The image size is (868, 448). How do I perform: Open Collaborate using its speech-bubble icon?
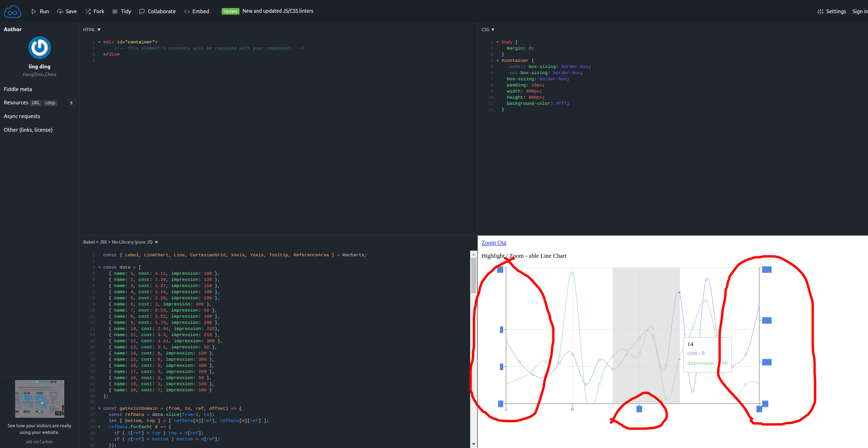[x=141, y=11]
